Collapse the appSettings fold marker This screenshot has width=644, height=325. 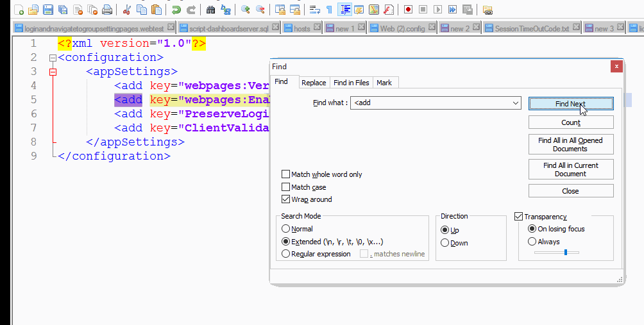pyautogui.click(x=53, y=72)
